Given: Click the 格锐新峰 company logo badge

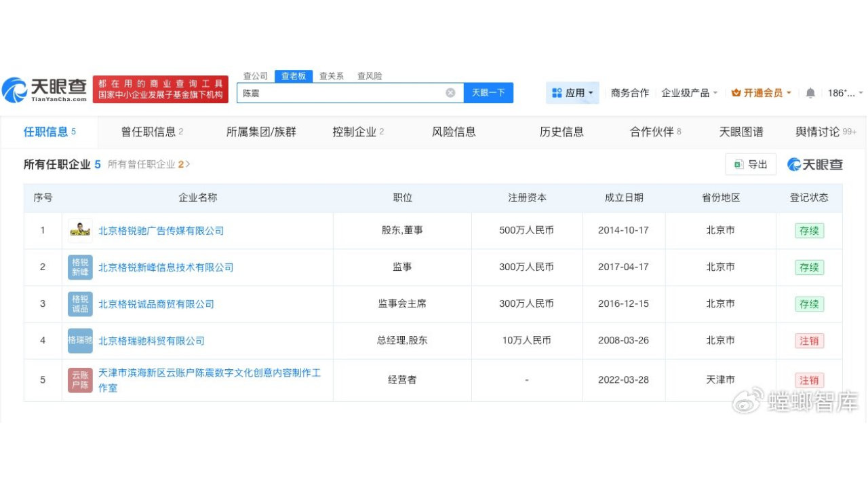Looking at the screenshot, I should (80, 267).
